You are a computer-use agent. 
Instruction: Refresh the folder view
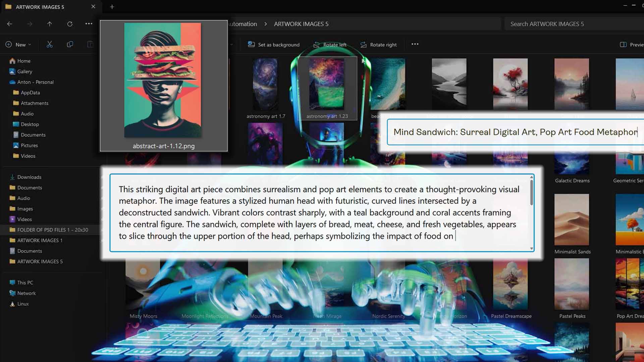[x=70, y=24]
